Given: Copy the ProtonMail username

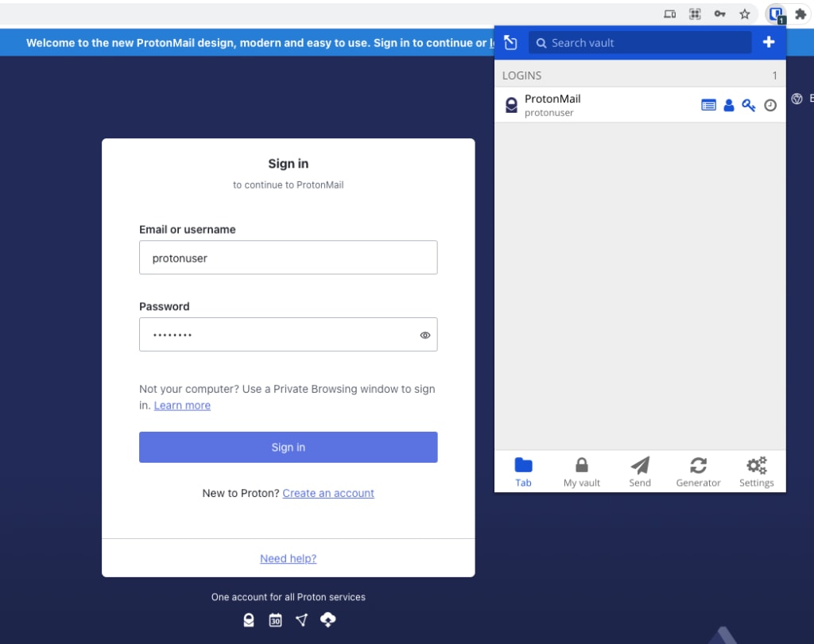Looking at the screenshot, I should click(x=729, y=106).
